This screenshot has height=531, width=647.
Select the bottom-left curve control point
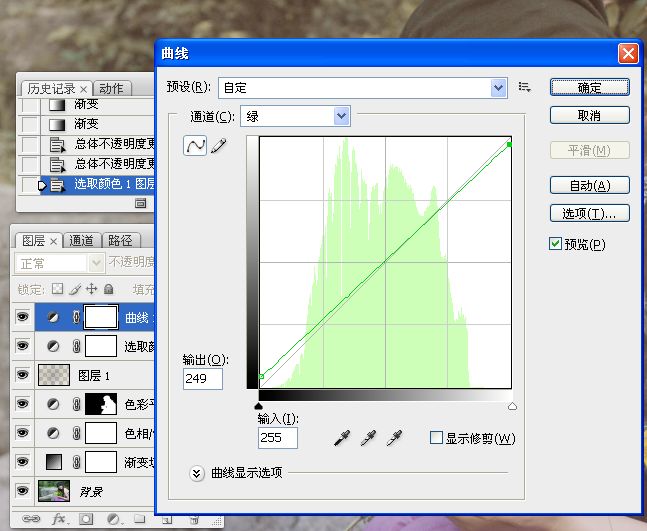tap(261, 376)
